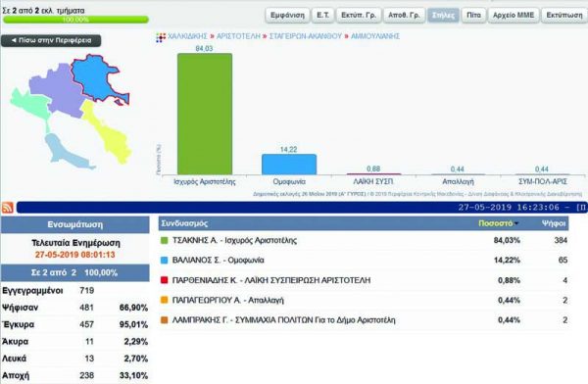Sort by Ποσοστό column arrow
The height and width of the screenshot is (384, 588).
coord(516,224)
